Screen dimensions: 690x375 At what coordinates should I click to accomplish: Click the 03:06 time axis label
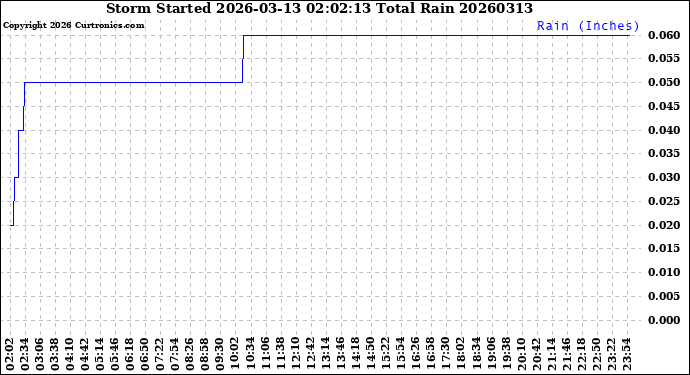click(40, 354)
